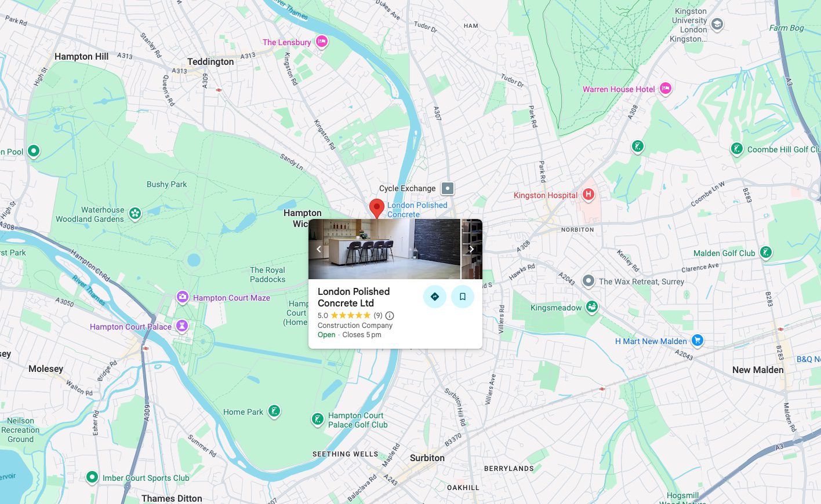The width and height of the screenshot is (821, 504).
Task: Select the Warren House Hotel pin
Action: pyautogui.click(x=664, y=89)
